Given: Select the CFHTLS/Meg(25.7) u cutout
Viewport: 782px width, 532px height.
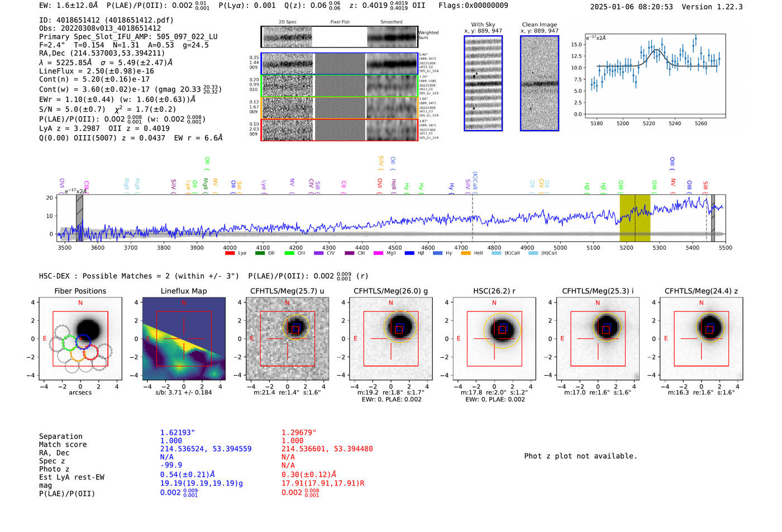Looking at the screenshot, I should pyautogui.click(x=287, y=338).
